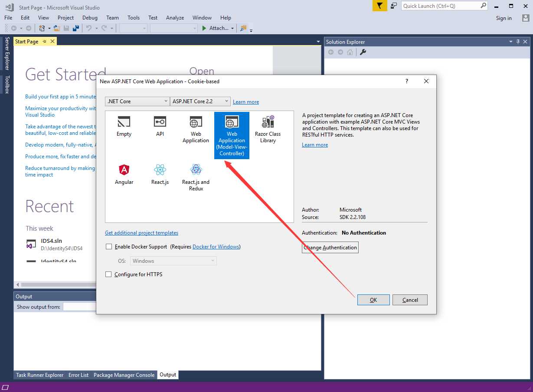
Task: Click Change Authentication button
Action: [x=330, y=248]
